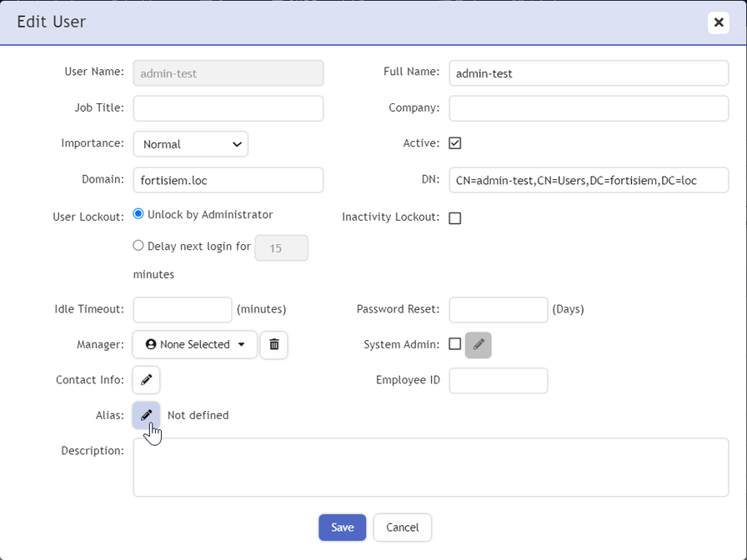Viewport: 747px width, 560px height.
Task: Click the Password Reset days field
Action: [498, 309]
